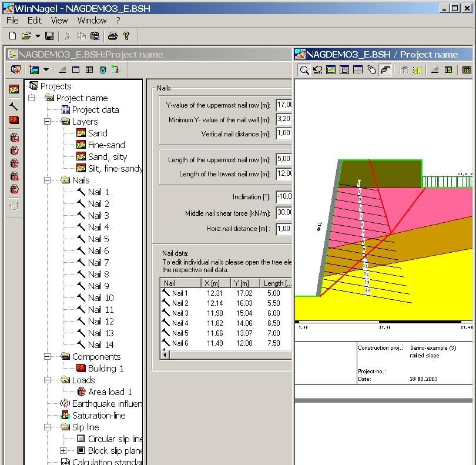The width and height of the screenshot is (476, 465).
Task: Click the Paste icon in the main toolbar
Action: (95, 36)
